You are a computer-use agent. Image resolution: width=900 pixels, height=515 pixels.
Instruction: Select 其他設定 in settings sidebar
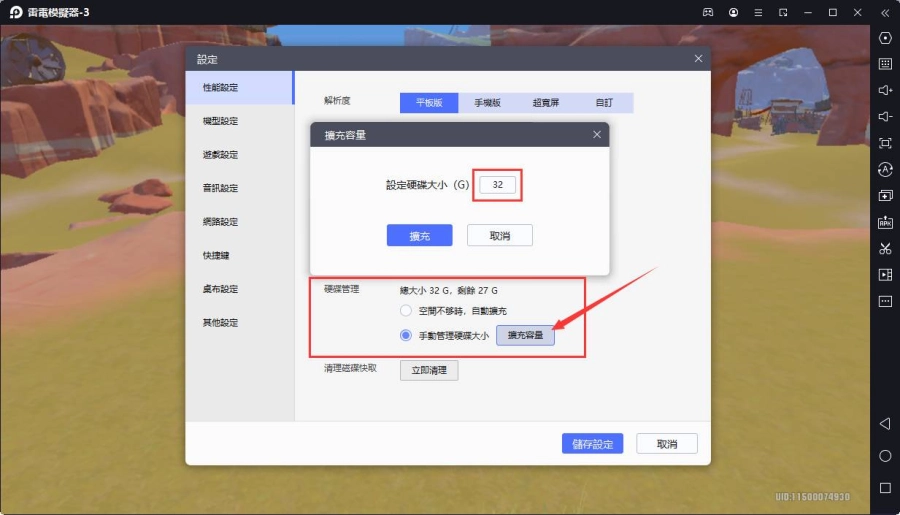[239, 323]
